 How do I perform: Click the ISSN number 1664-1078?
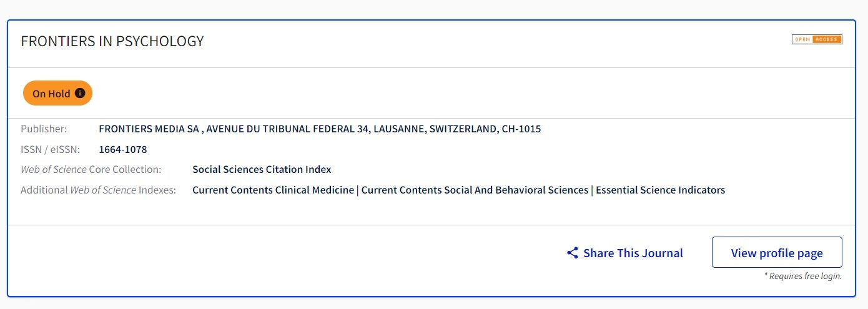coord(123,149)
